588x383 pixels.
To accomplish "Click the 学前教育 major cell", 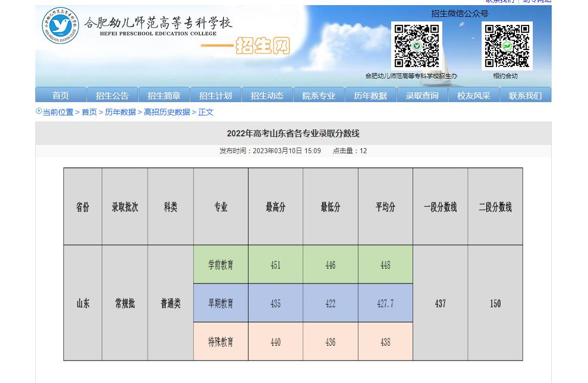I will tap(221, 265).
